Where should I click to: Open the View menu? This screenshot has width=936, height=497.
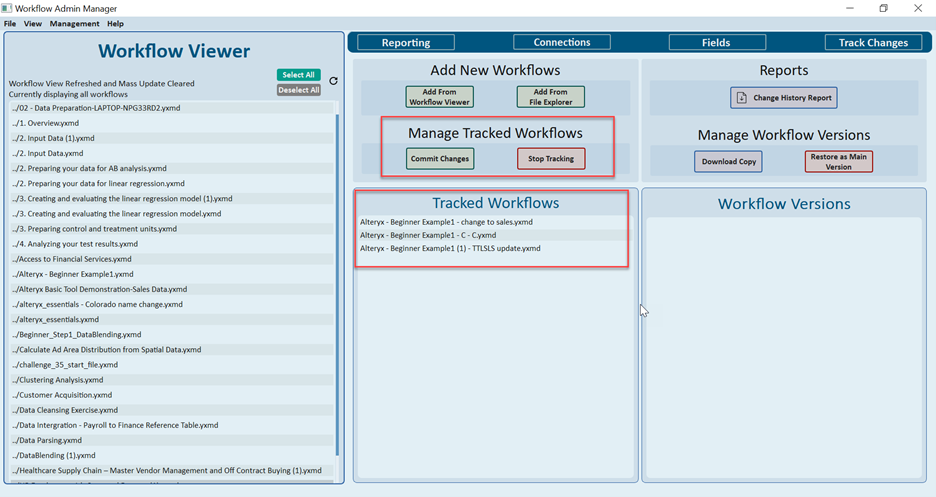click(x=33, y=23)
